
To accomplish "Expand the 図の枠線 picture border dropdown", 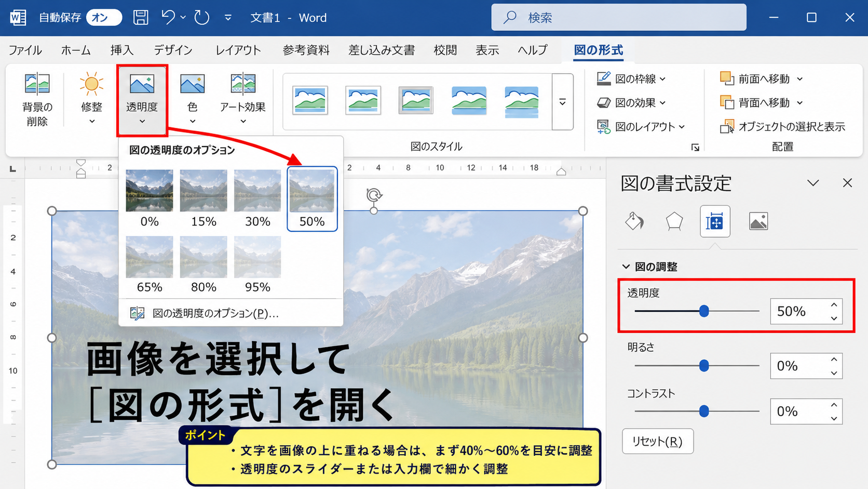I will click(663, 79).
